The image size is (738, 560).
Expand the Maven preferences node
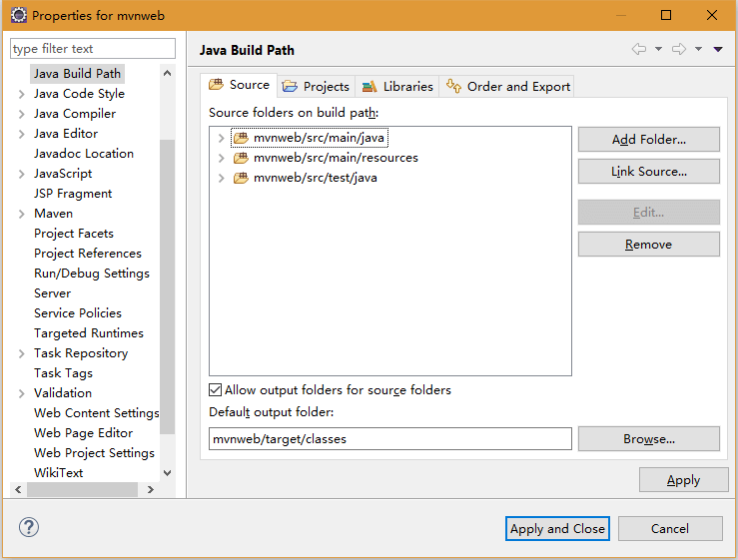pyautogui.click(x=21, y=214)
